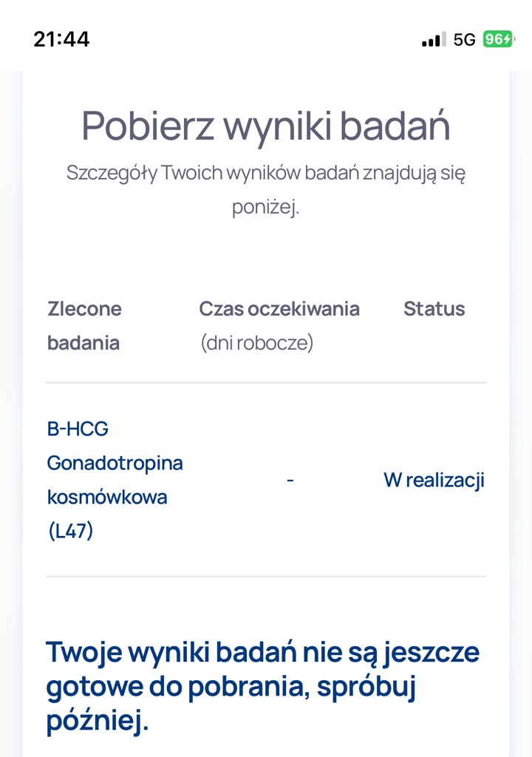Image resolution: width=532 pixels, height=757 pixels.
Task: Click the word 'później.' ending the message
Action: (98, 721)
